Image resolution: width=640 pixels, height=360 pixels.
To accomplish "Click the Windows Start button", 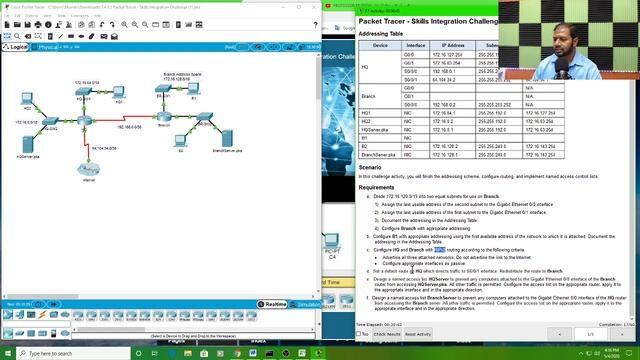I will (x=7, y=353).
